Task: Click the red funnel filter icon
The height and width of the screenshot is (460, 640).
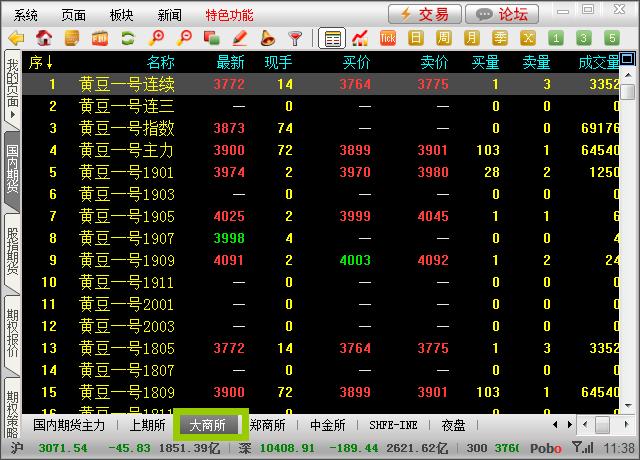Action: coord(295,38)
